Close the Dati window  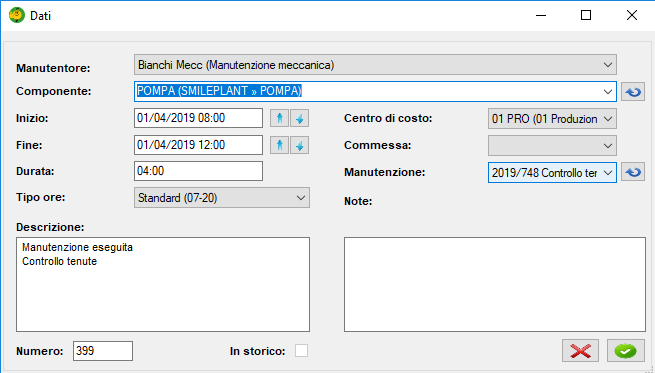[x=632, y=15]
